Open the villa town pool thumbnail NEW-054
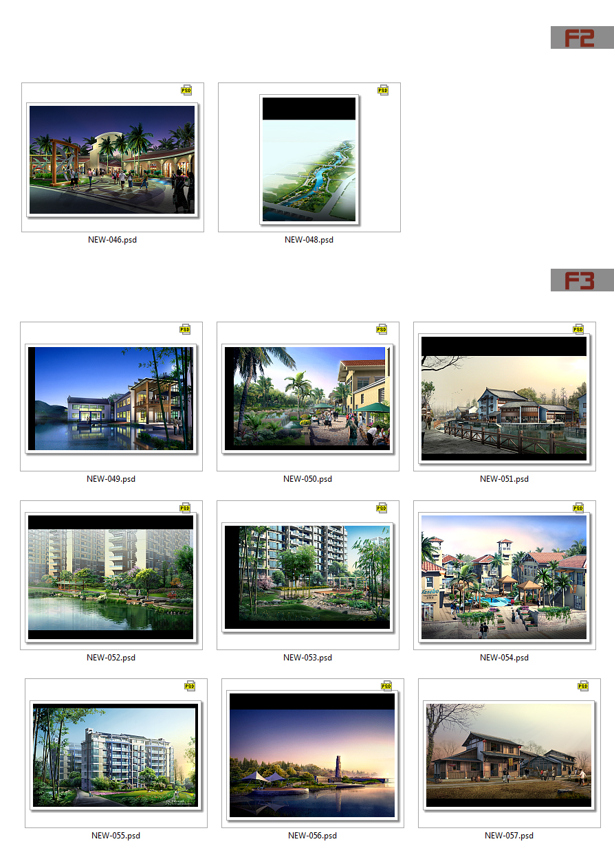614x868 pixels. (x=503, y=576)
